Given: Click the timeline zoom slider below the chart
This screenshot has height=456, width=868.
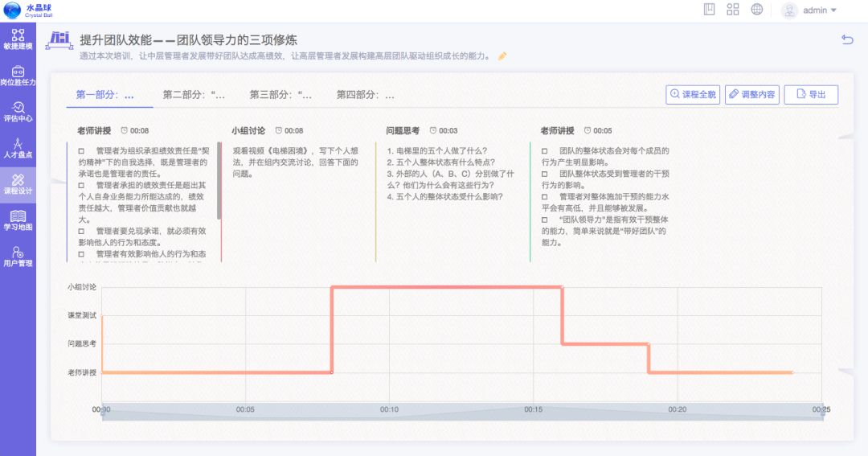Looking at the screenshot, I should [461, 410].
